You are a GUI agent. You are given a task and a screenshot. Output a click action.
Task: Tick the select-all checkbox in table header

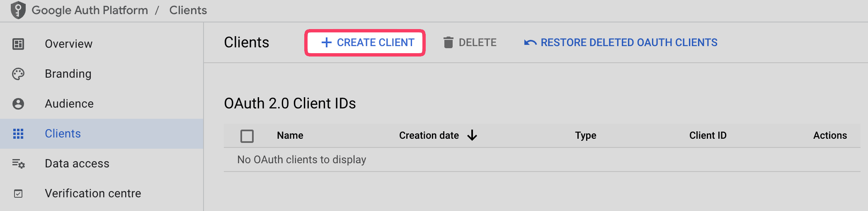pyautogui.click(x=247, y=136)
